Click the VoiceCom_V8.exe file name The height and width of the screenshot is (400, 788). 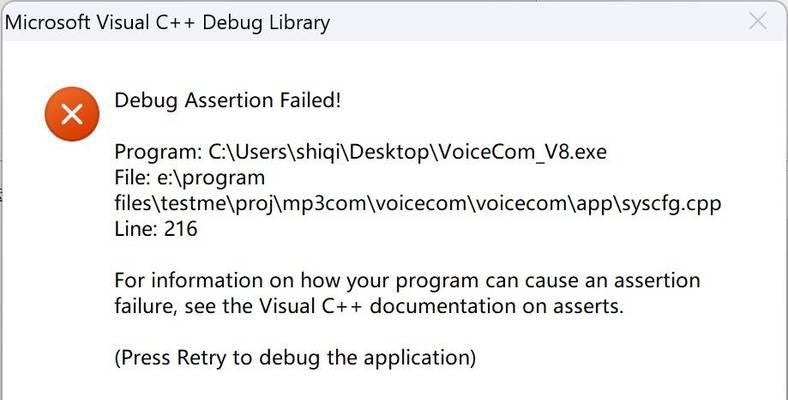click(x=523, y=152)
